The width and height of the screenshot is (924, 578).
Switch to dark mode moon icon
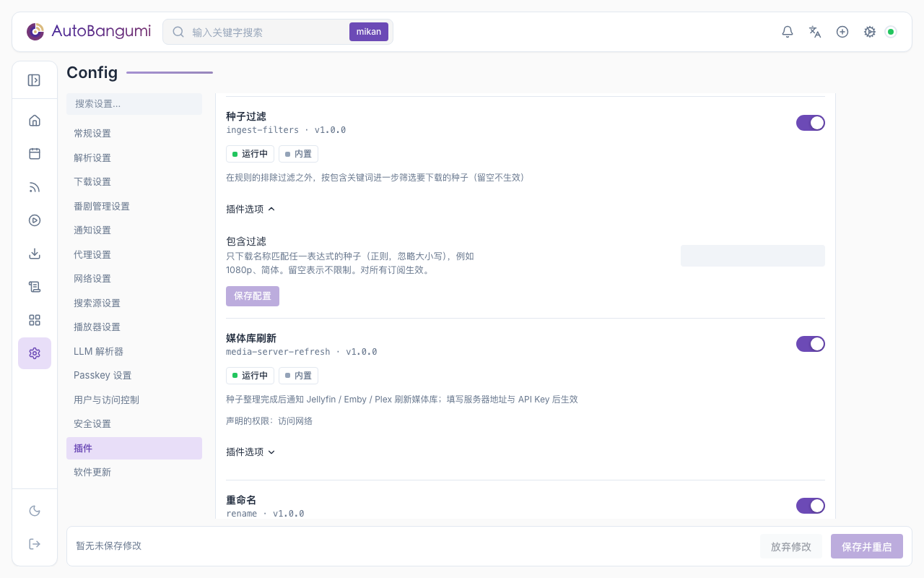[35, 511]
